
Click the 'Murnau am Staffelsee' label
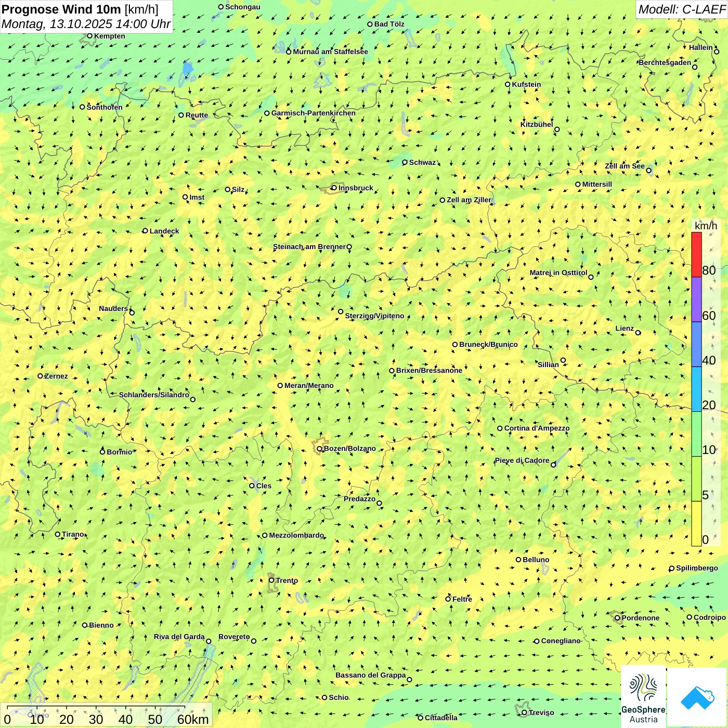coord(330,51)
